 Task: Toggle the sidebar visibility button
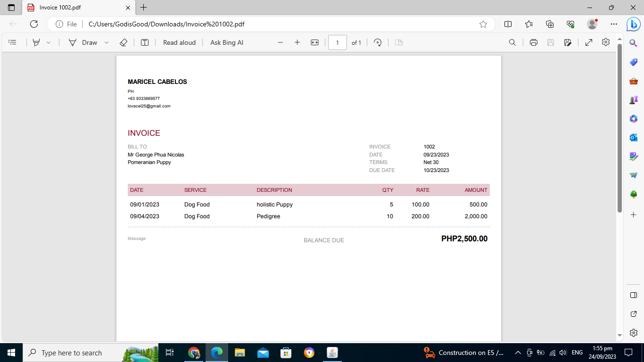click(x=634, y=295)
